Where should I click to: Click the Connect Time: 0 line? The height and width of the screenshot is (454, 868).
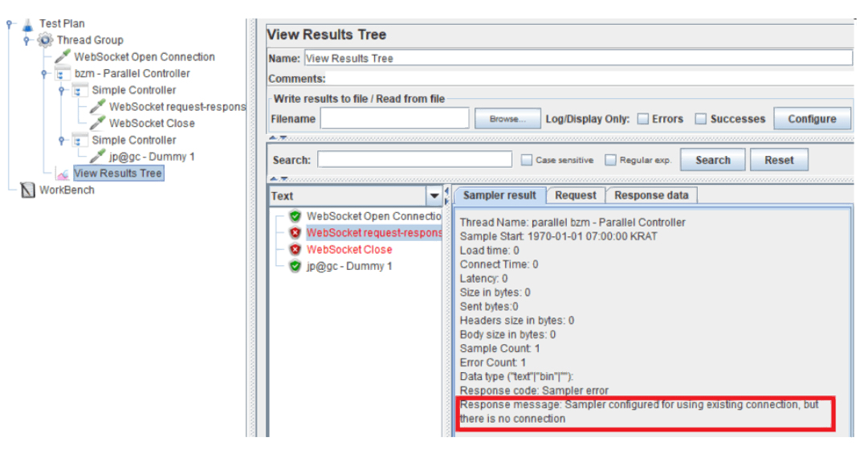(x=499, y=264)
